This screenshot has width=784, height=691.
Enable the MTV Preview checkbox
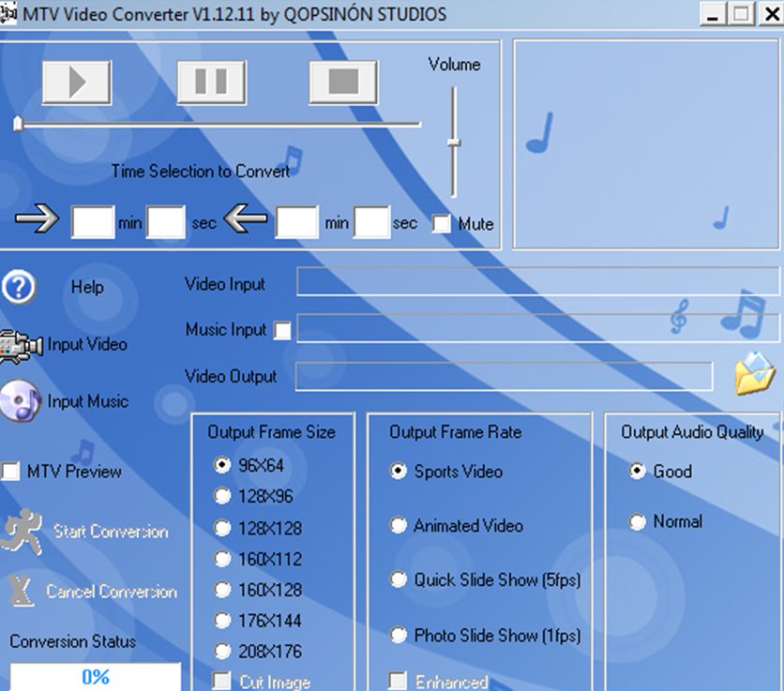pos(10,472)
